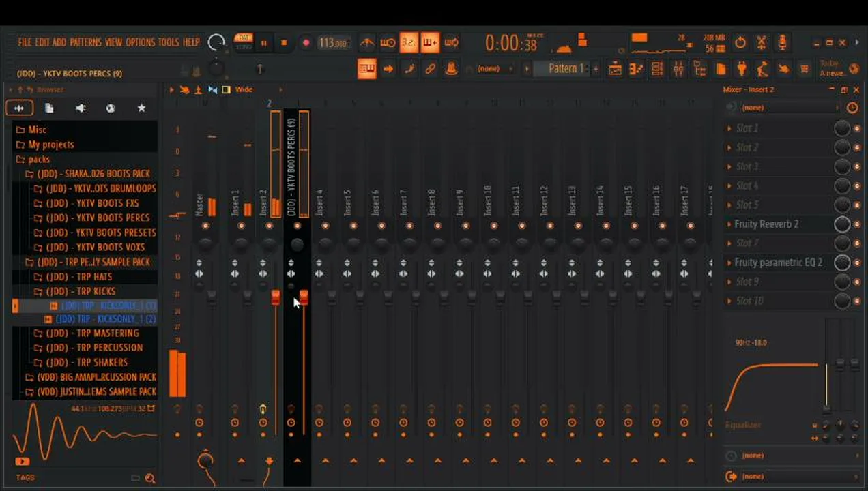
Task: Click the mixer latency clock icon
Action: (x=852, y=108)
